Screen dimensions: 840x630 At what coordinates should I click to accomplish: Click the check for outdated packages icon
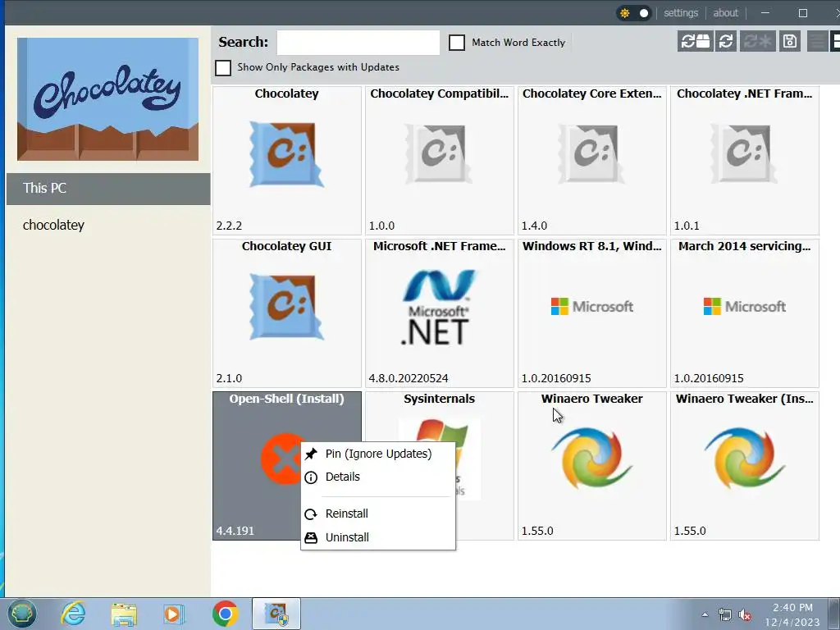click(695, 41)
